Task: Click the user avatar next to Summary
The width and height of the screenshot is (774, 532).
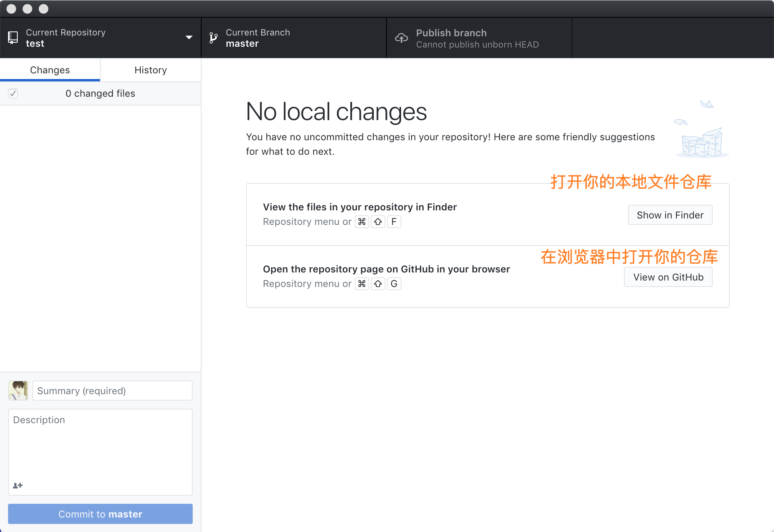Action: pyautogui.click(x=18, y=391)
